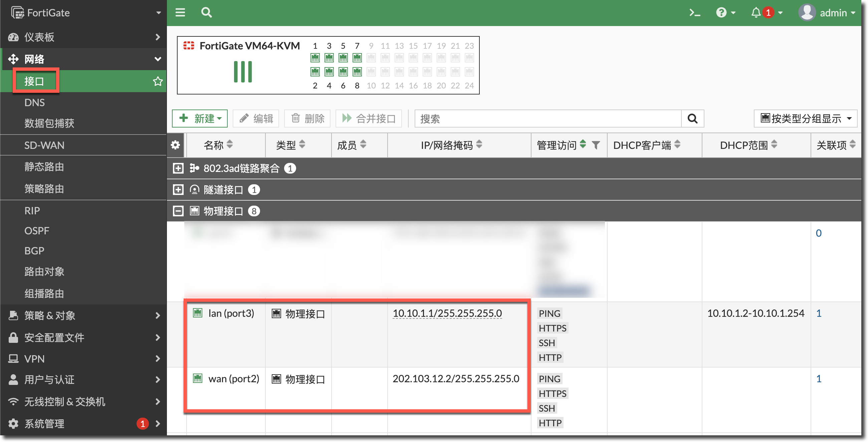Expand 用户与认证 menu
This screenshot has width=868, height=442.
(83, 380)
